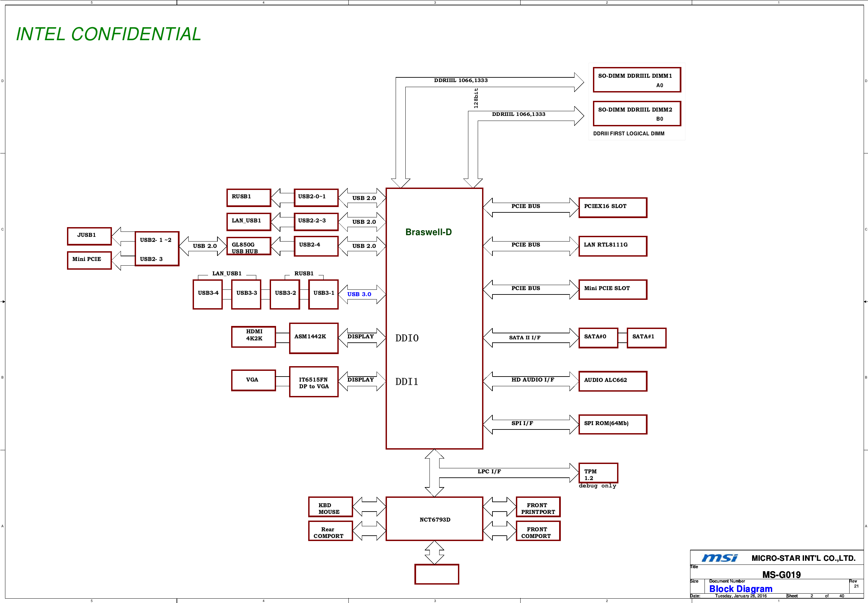Click the IT6515FN DP to VGA block
Screen dimensions: 868x603
[x=314, y=382]
